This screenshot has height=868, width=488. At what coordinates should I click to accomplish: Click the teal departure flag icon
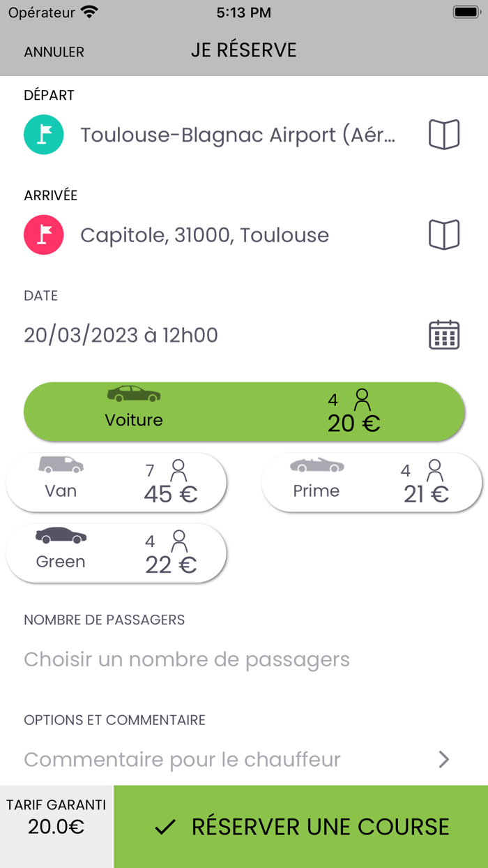click(43, 134)
